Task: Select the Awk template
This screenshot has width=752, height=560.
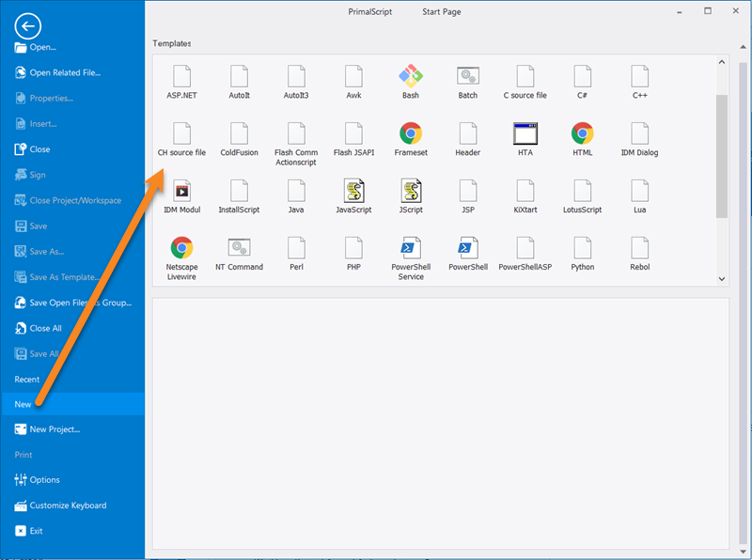Action: (353, 82)
